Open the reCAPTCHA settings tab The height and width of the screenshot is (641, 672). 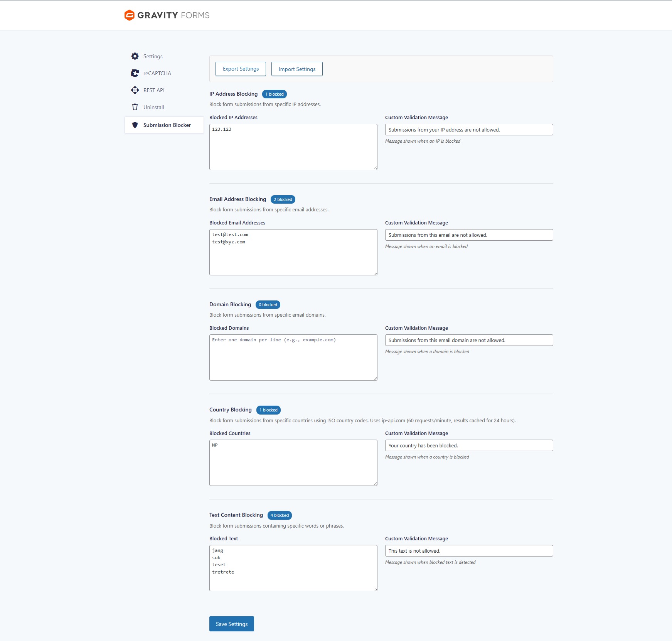157,73
